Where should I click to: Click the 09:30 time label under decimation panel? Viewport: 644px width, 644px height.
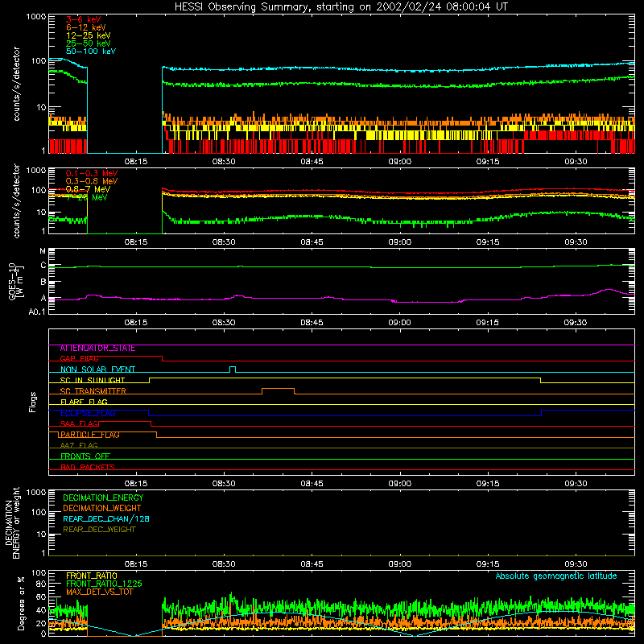(576, 564)
